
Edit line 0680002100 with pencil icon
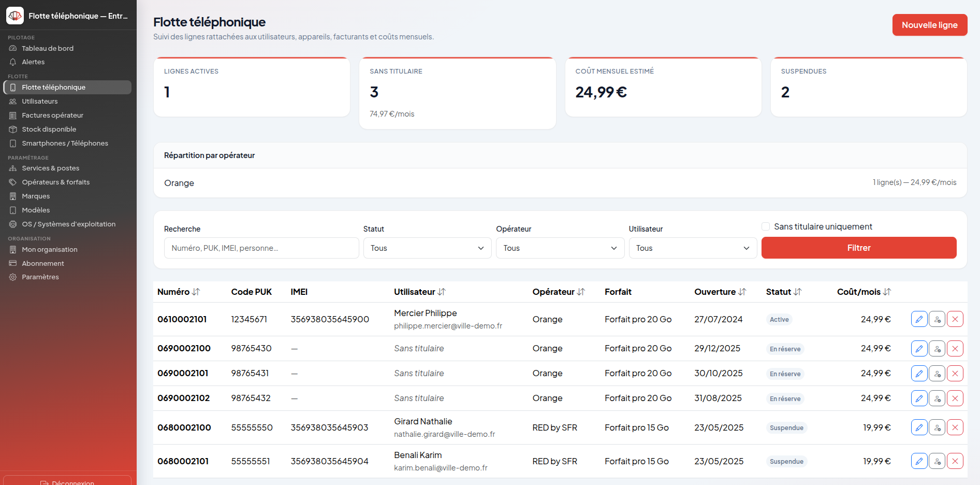pyautogui.click(x=919, y=427)
